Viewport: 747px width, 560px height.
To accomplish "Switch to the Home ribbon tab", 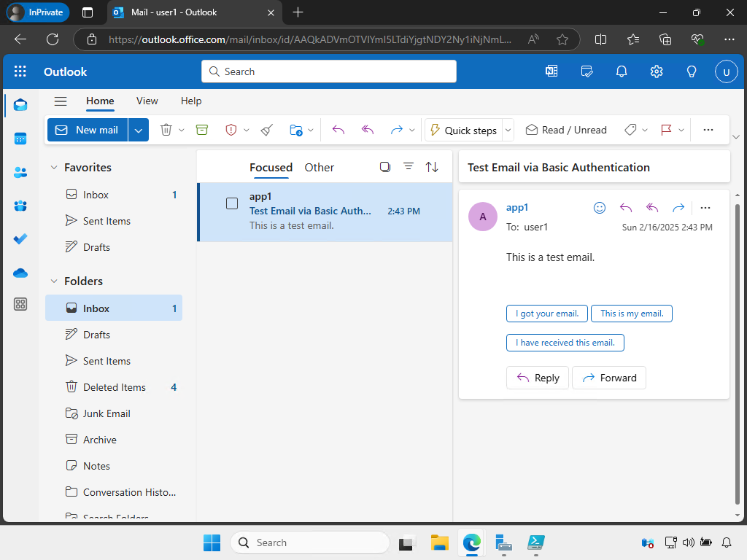I will [100, 101].
